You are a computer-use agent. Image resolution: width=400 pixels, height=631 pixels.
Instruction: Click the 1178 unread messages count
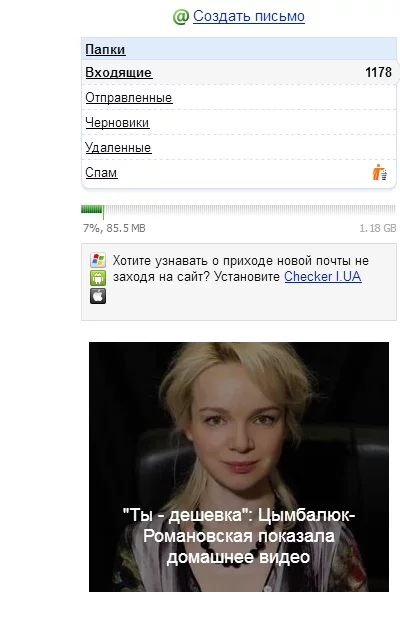point(378,72)
